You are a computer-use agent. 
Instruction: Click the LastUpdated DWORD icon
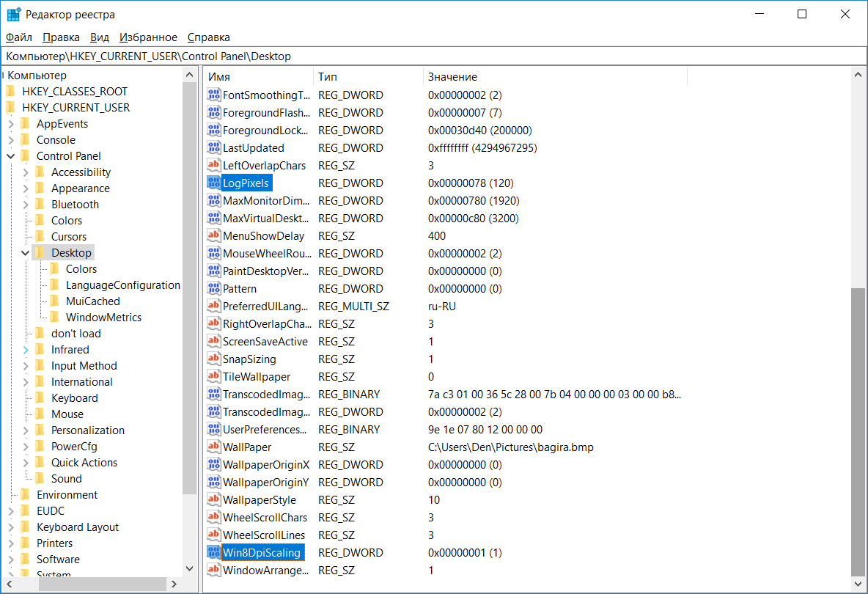click(213, 148)
